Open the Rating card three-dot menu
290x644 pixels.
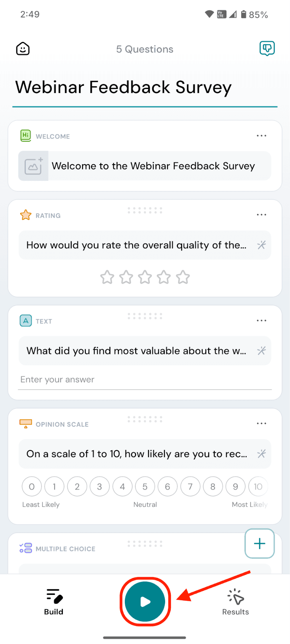(x=261, y=215)
